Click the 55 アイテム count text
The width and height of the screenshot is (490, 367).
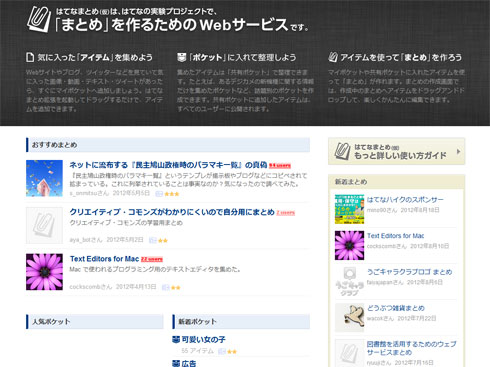(197, 351)
